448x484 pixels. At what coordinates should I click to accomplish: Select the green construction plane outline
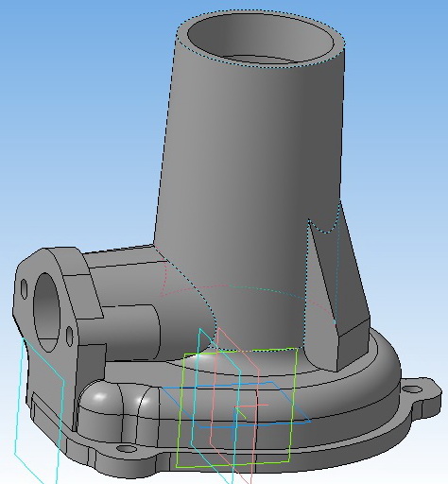pyautogui.click(x=236, y=407)
